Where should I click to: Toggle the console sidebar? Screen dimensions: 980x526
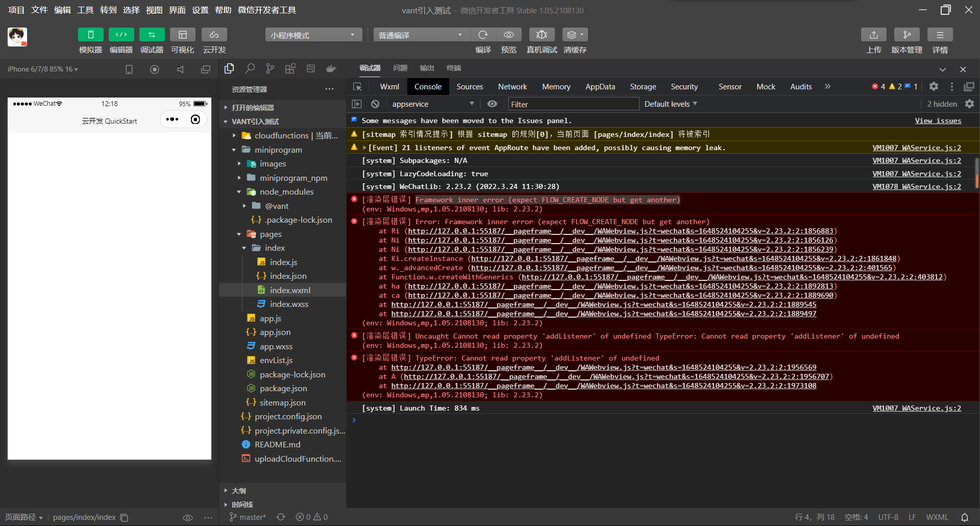click(357, 104)
